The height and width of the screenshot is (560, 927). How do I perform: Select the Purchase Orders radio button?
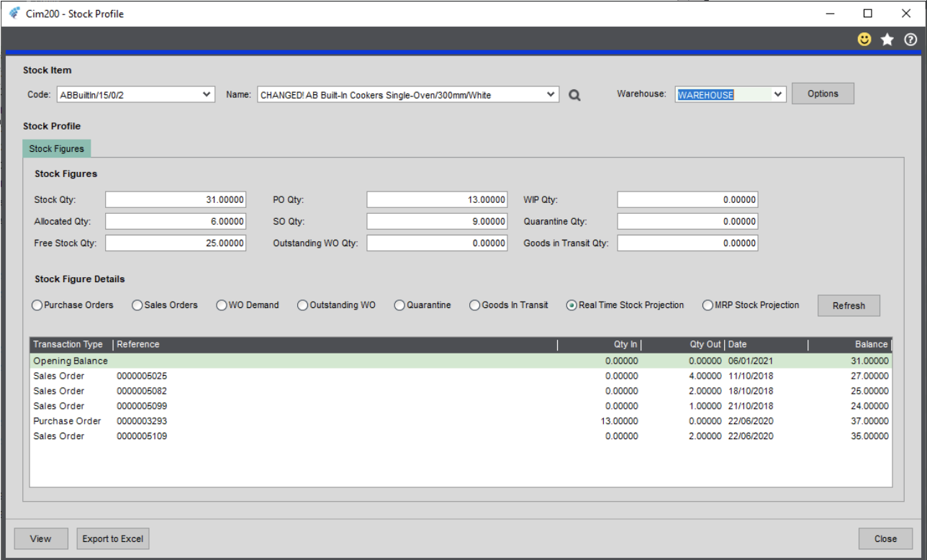(37, 305)
